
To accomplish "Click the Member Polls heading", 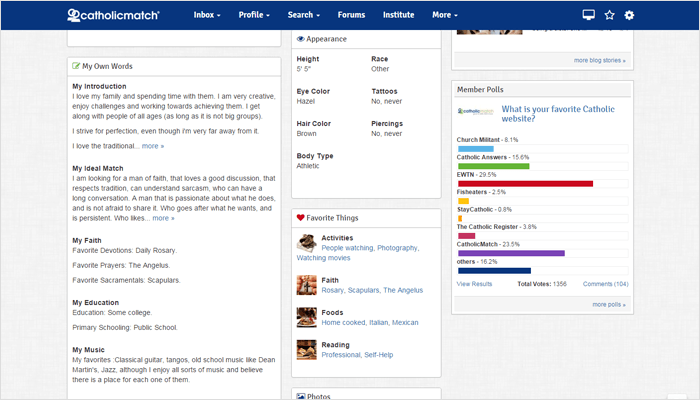I will [480, 89].
